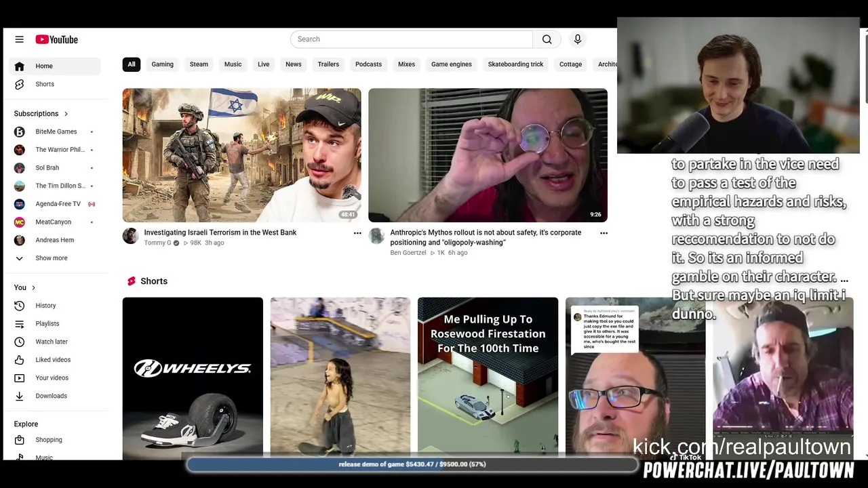This screenshot has width=868, height=488.
Task: Go to Tommy G channel name
Action: (x=157, y=243)
